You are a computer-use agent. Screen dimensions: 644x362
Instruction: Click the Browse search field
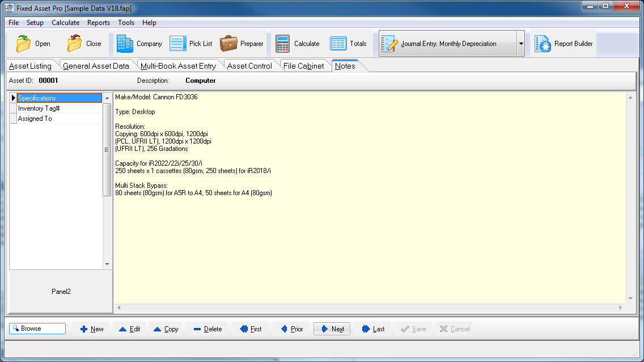click(x=37, y=329)
